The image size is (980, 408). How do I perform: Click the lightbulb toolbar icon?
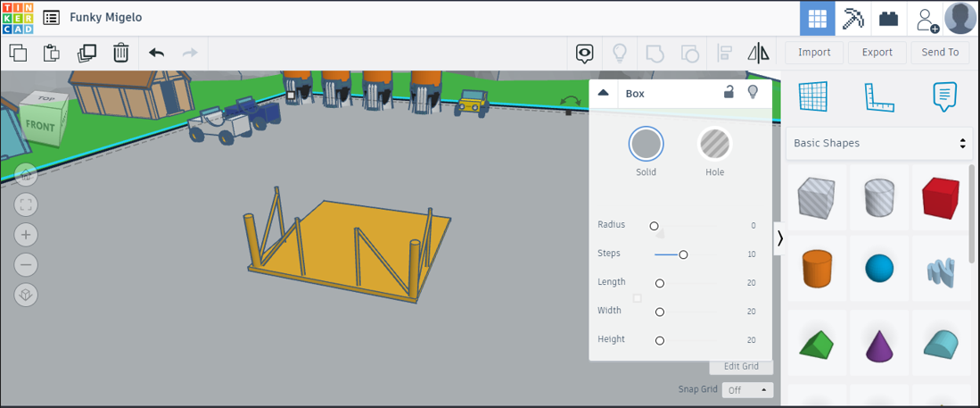[620, 54]
